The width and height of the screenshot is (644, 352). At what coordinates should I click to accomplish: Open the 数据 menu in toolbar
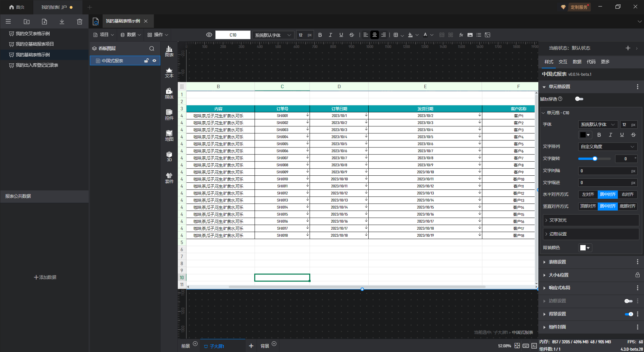131,35
